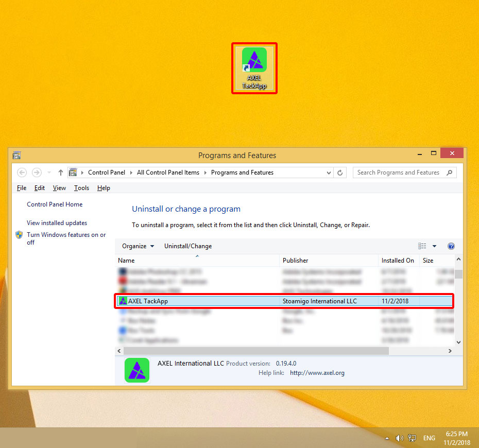Click the AXEL logo in details pane
This screenshot has width=479, height=448.
pyautogui.click(x=137, y=370)
